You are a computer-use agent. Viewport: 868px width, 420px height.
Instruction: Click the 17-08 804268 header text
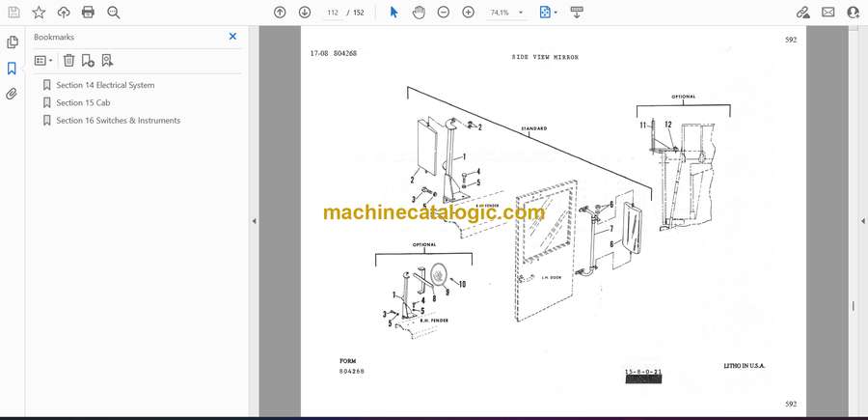[334, 54]
